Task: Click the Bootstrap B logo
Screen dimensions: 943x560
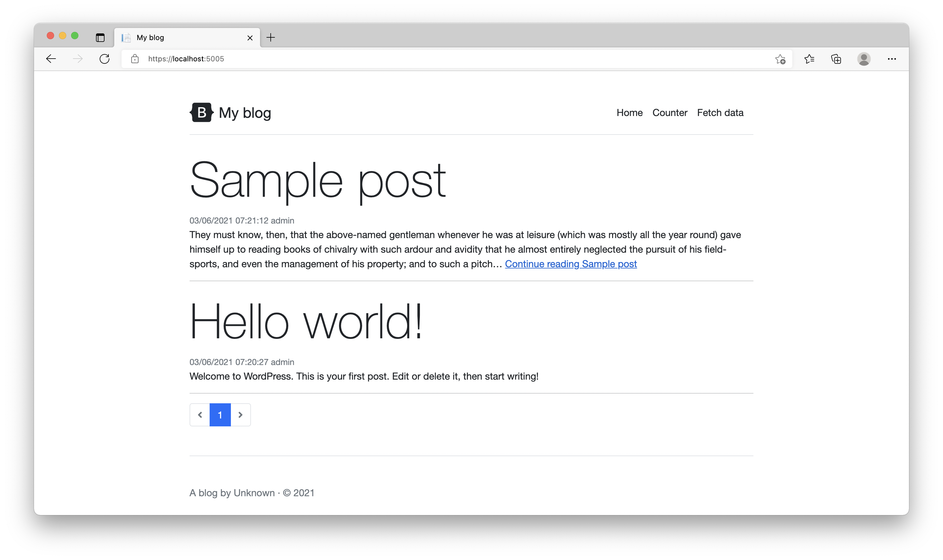Action: (202, 112)
